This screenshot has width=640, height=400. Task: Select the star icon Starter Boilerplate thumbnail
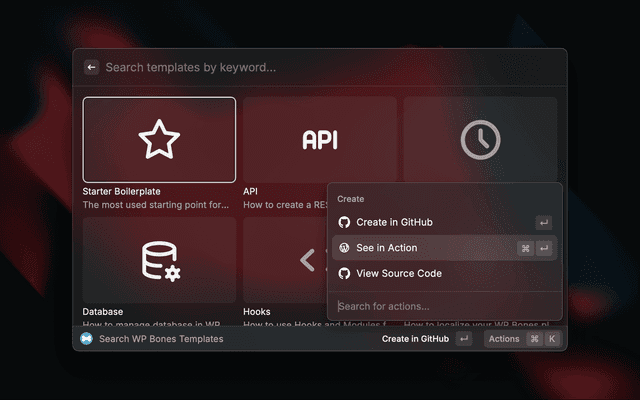point(159,140)
